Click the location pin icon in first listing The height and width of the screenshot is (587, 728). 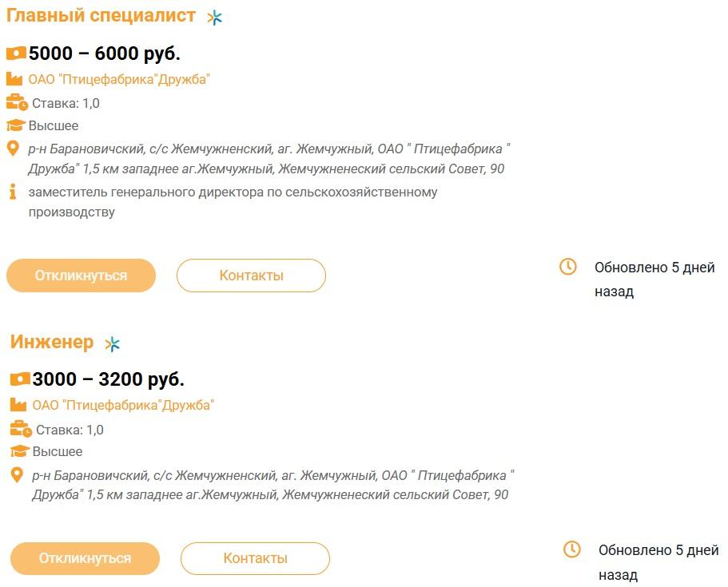pyautogui.click(x=13, y=149)
